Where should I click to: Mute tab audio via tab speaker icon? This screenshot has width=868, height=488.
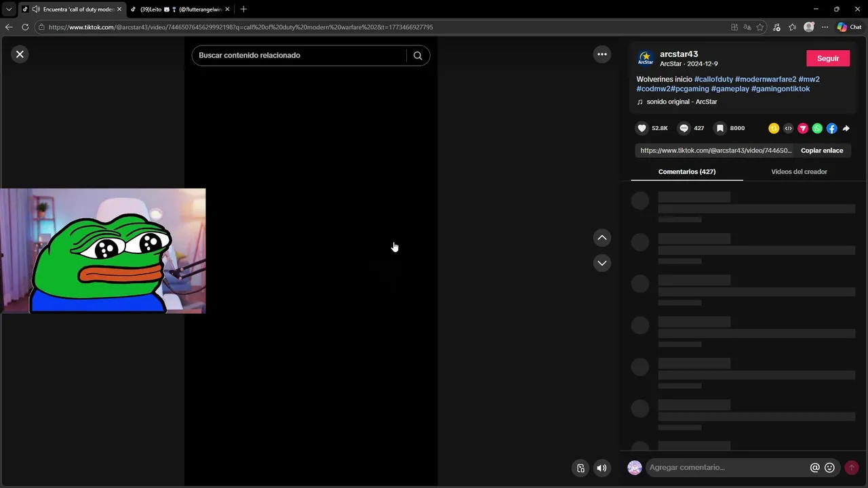pos(35,9)
